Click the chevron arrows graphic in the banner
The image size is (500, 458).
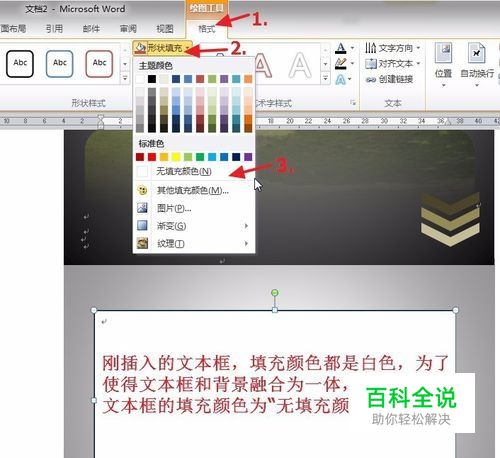(x=450, y=219)
